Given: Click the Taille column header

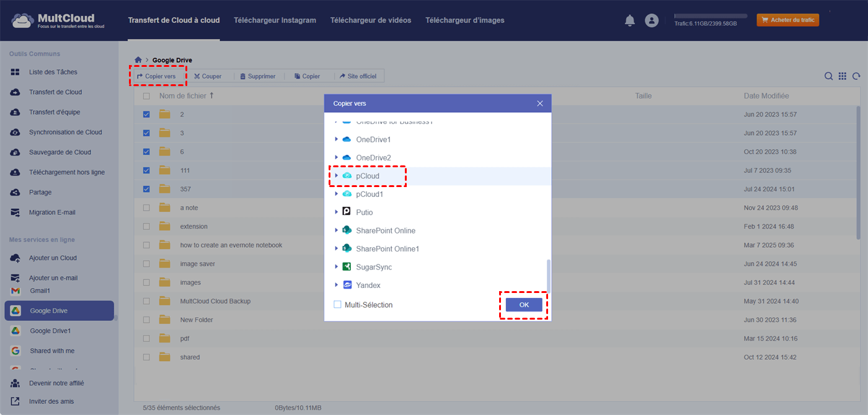Looking at the screenshot, I should pyautogui.click(x=644, y=96).
